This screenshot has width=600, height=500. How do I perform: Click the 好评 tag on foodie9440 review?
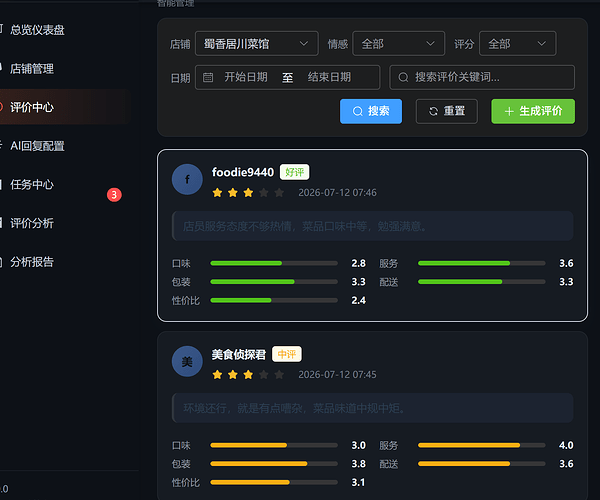point(294,172)
